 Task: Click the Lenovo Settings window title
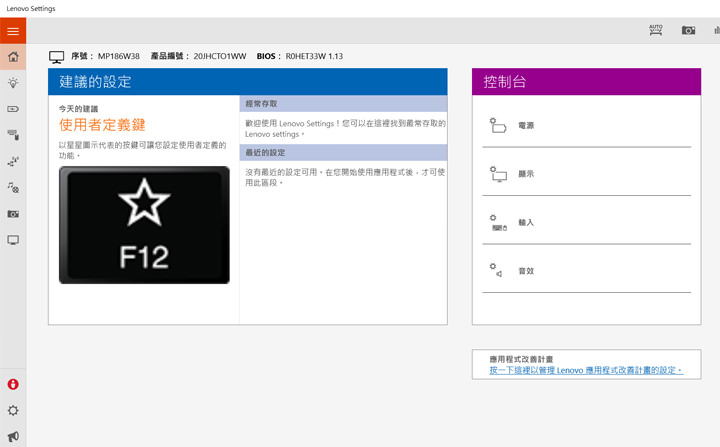31,8
